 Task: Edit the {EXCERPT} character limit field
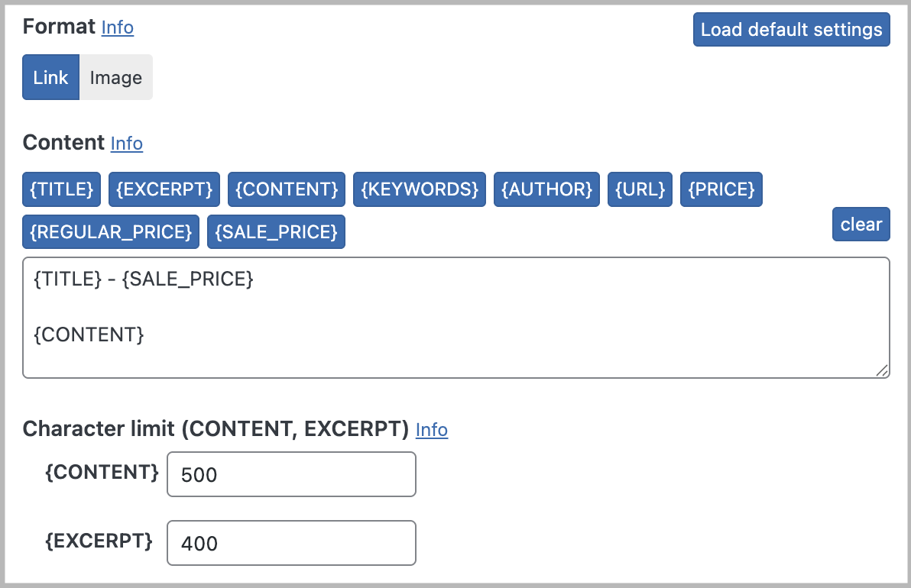click(291, 542)
